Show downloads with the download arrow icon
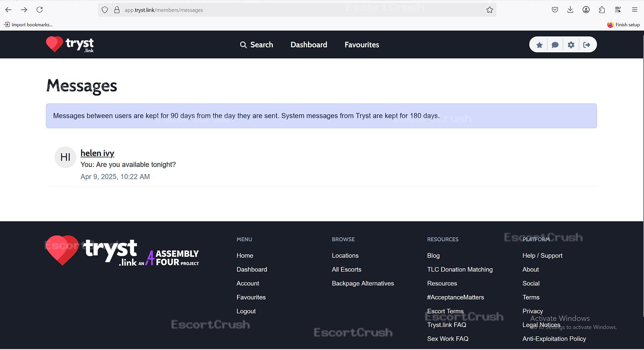The image size is (644, 350). [x=570, y=10]
